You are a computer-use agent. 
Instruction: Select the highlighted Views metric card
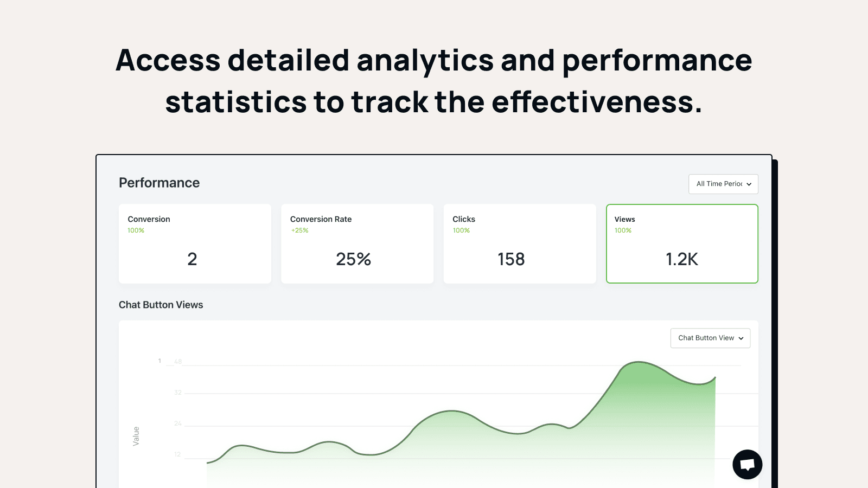[681, 243]
